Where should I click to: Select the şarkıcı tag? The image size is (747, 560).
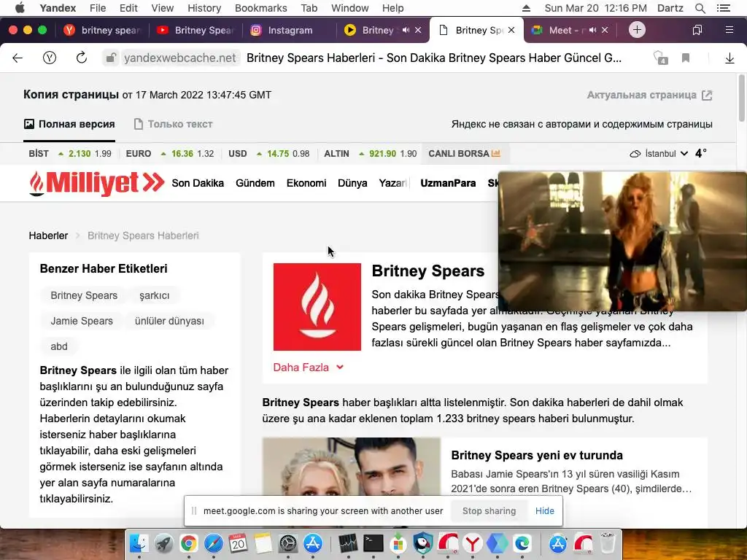pyautogui.click(x=155, y=295)
